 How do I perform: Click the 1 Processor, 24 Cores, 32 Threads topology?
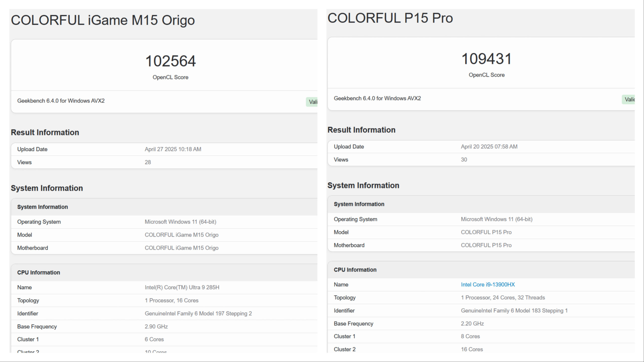[x=503, y=297]
